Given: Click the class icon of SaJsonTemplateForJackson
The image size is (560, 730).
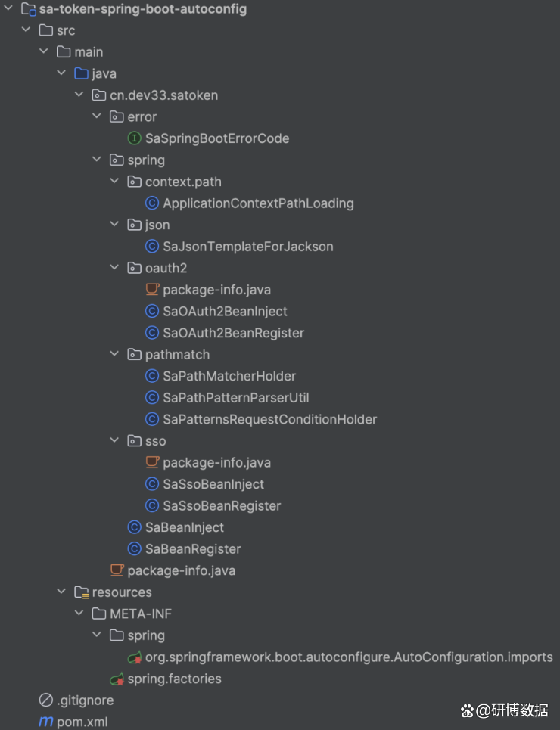Looking at the screenshot, I should (152, 247).
